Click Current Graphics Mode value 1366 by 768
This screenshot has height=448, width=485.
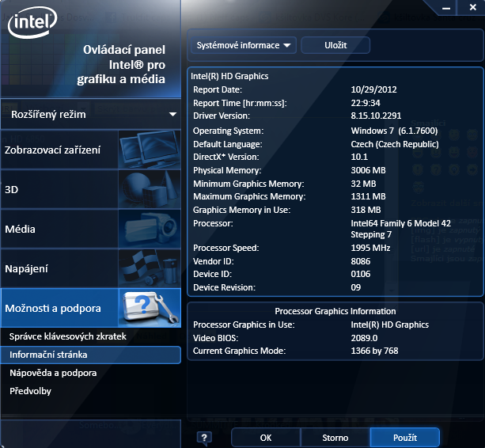pyautogui.click(x=374, y=351)
